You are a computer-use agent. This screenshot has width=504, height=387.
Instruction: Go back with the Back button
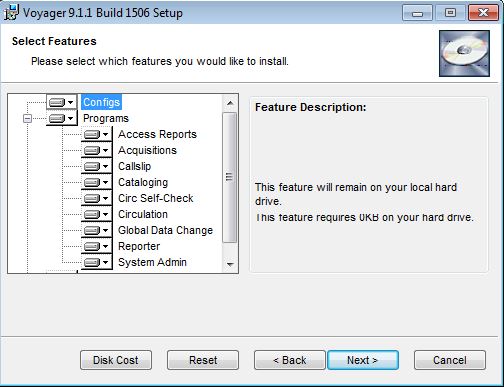[x=290, y=360]
